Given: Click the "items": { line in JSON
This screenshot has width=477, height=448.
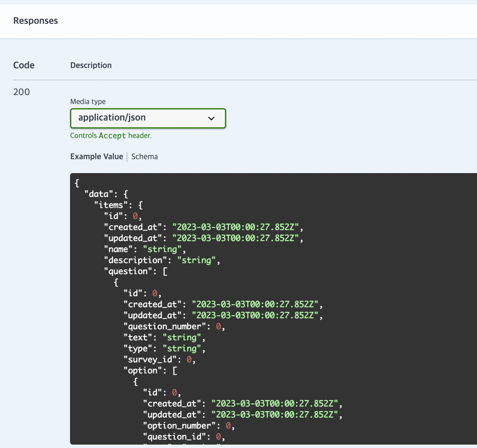Looking at the screenshot, I should click(118, 205).
